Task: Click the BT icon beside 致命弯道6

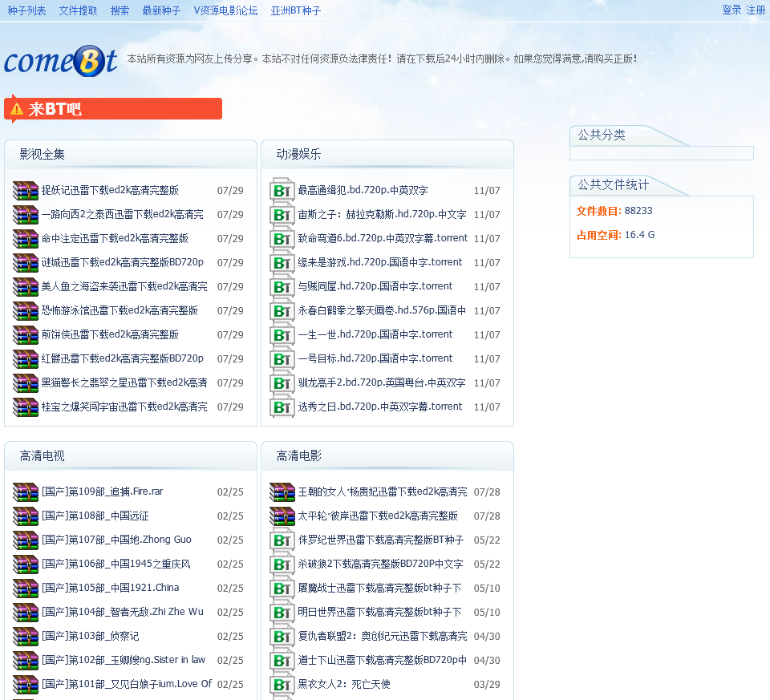Action: (282, 239)
